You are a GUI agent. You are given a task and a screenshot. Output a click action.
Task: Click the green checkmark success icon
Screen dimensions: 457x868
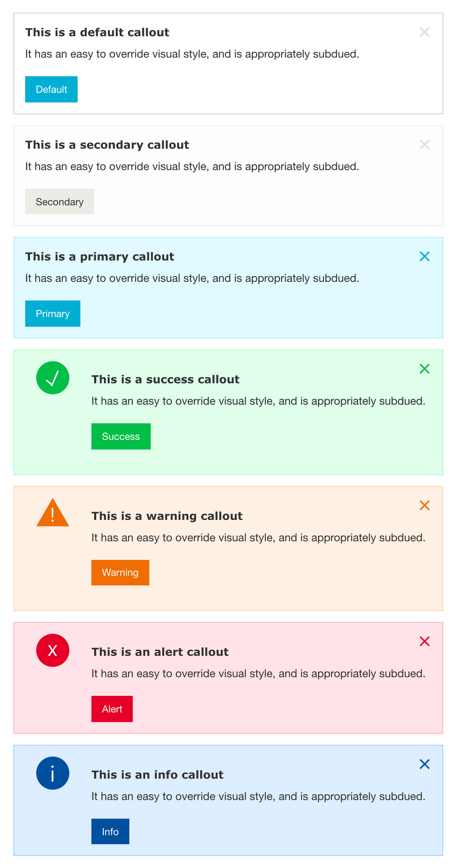tap(53, 378)
